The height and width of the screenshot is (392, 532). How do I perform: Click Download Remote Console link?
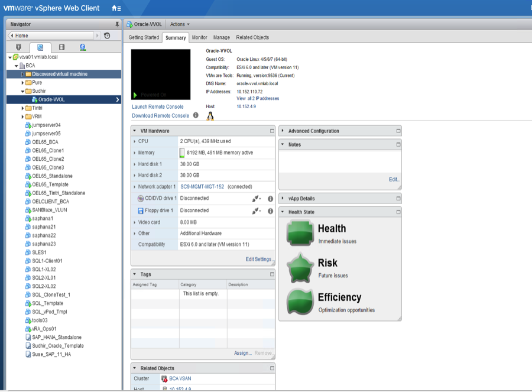pyautogui.click(x=160, y=115)
